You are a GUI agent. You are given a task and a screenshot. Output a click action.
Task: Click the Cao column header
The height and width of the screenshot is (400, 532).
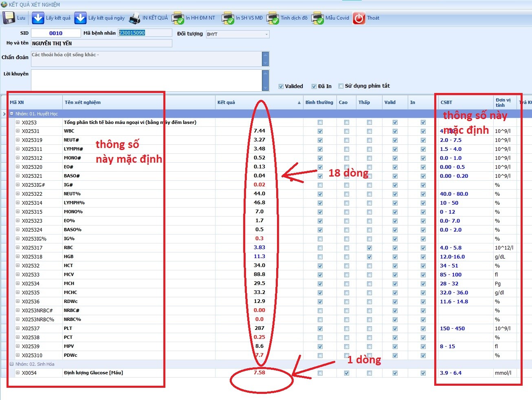pyautogui.click(x=347, y=102)
